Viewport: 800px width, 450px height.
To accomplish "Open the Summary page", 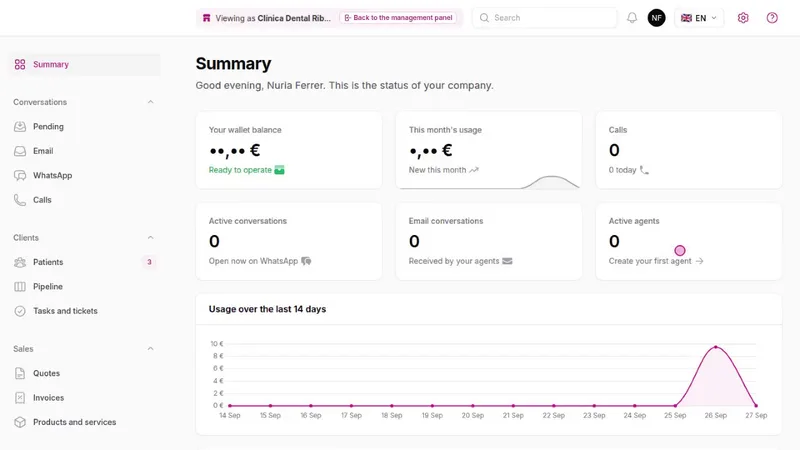I will pos(84,64).
